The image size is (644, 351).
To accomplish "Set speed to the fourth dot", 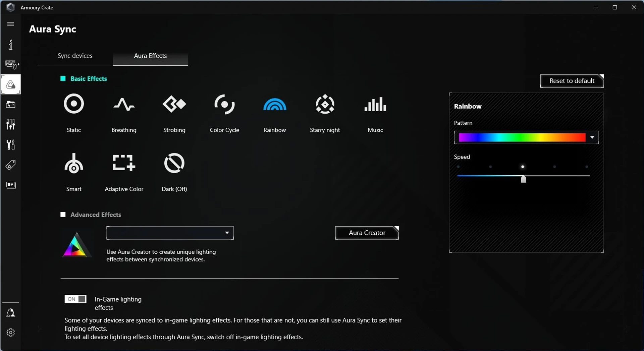I will 554,167.
